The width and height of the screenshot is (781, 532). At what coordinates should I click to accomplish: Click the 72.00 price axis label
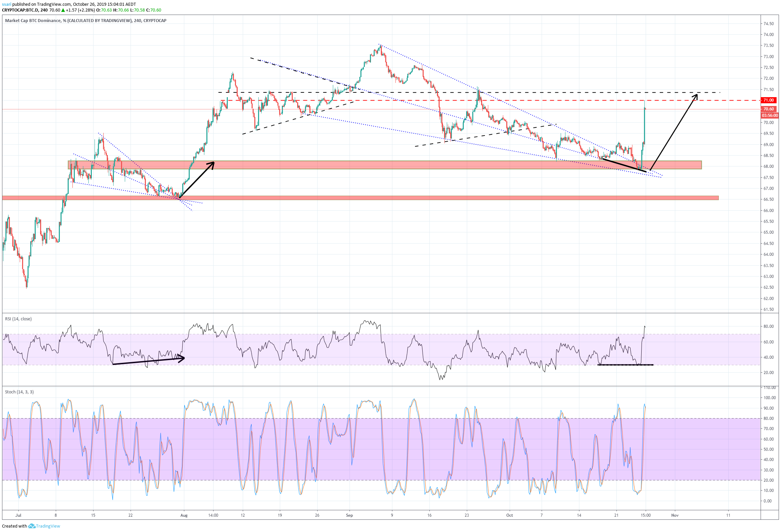[768, 78]
